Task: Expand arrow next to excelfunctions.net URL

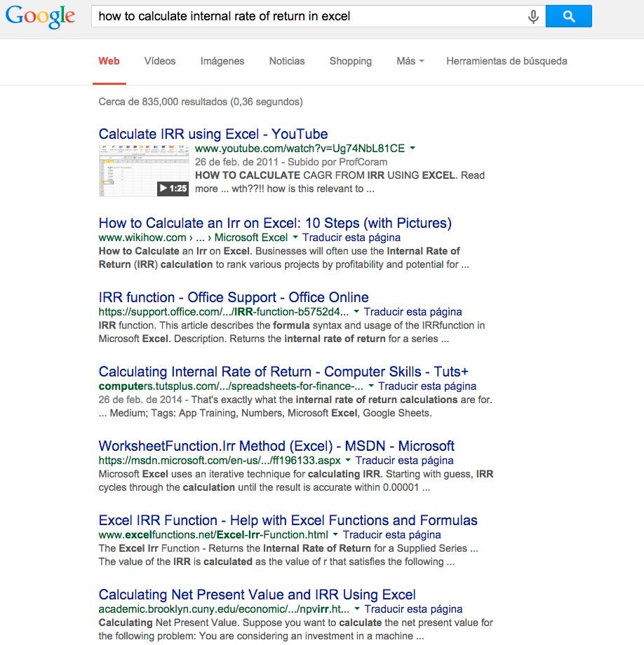Action: click(335, 535)
